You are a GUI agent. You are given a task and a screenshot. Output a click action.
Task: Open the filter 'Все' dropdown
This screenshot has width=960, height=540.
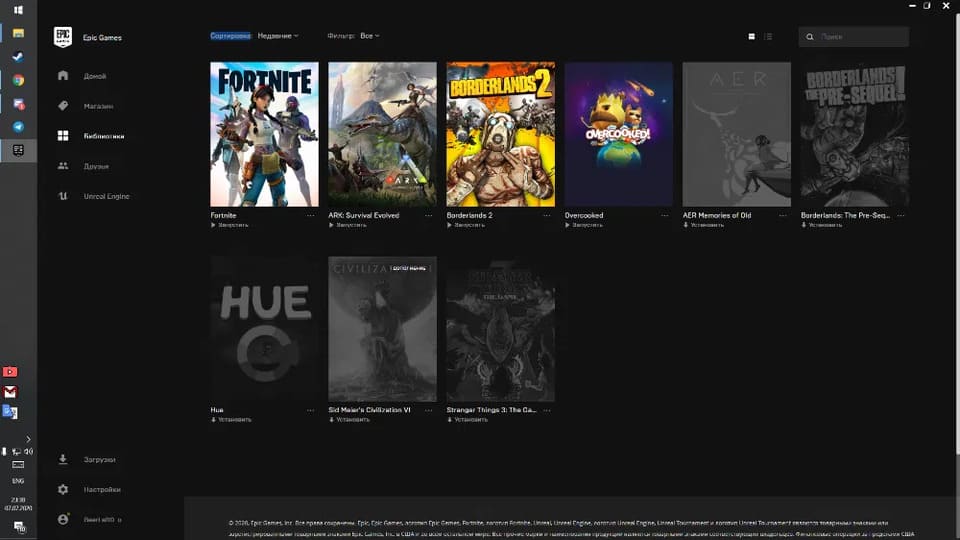click(370, 36)
